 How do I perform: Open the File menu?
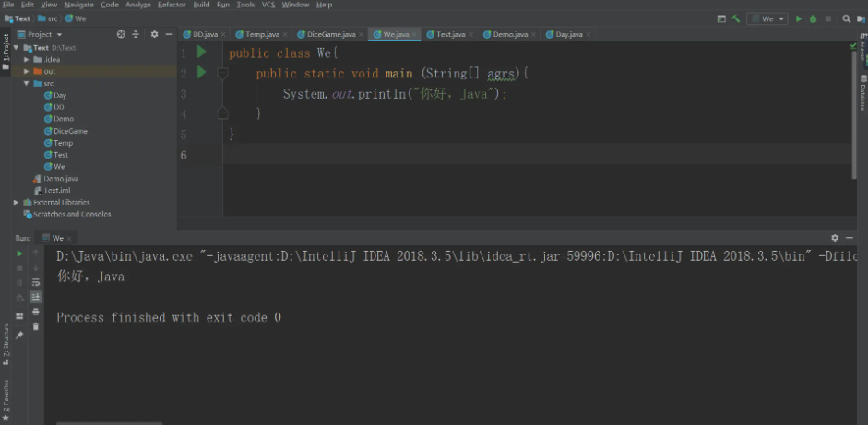coord(8,5)
